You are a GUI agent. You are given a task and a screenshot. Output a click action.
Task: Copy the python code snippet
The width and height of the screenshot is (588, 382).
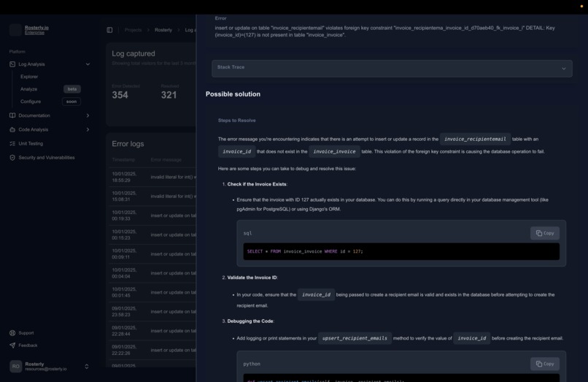tap(545, 364)
